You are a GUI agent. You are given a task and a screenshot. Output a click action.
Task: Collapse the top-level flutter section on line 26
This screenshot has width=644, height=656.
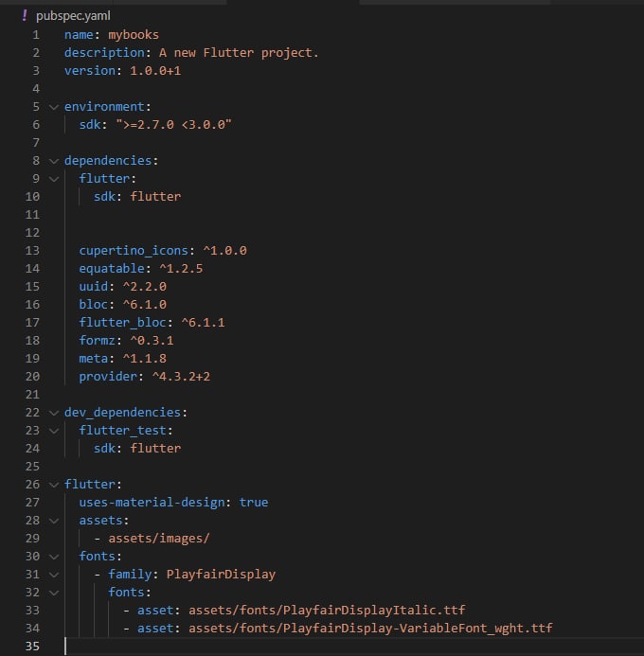[x=54, y=485]
